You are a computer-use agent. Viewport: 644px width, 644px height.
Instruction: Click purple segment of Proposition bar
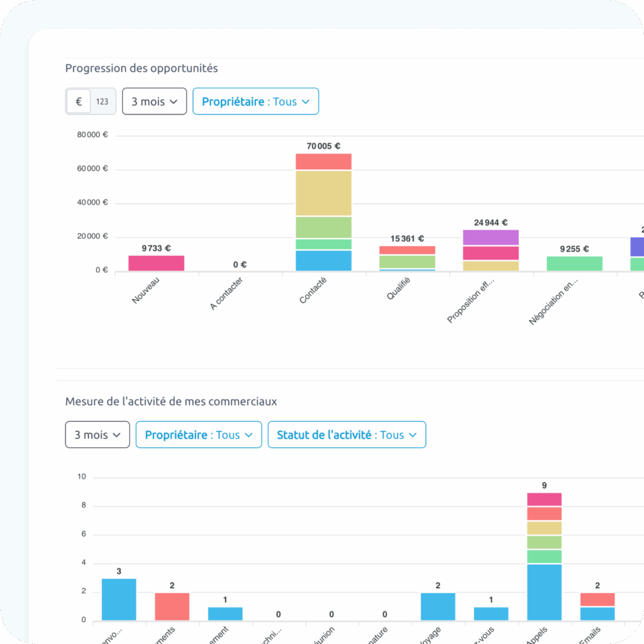pos(491,237)
